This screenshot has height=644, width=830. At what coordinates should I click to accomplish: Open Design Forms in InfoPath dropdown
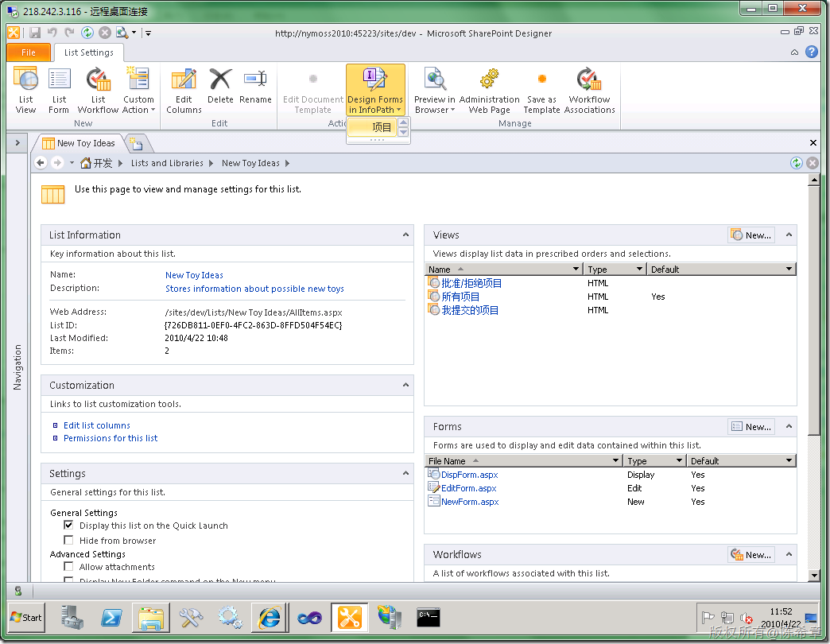pos(375,91)
